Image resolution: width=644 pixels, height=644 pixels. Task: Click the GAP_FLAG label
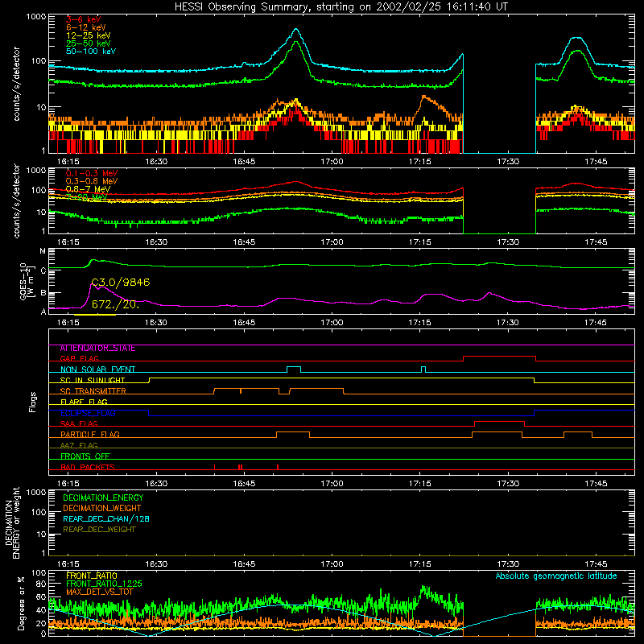pos(79,358)
